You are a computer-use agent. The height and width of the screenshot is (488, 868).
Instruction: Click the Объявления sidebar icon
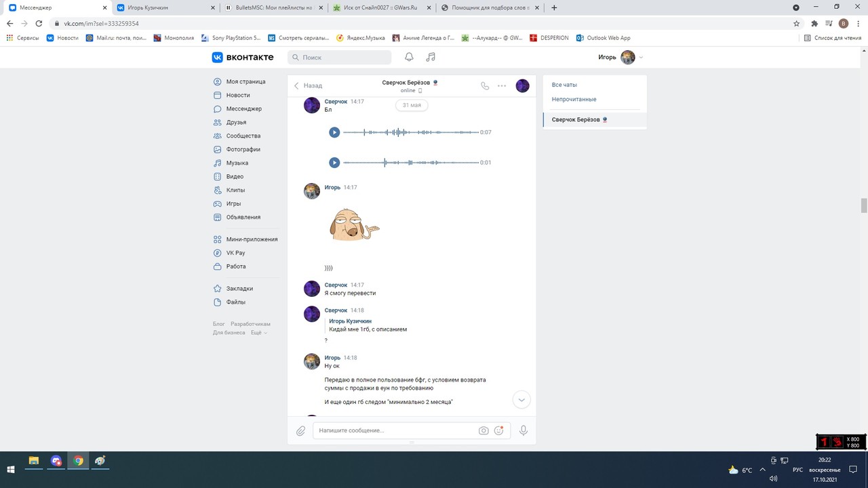tap(218, 217)
